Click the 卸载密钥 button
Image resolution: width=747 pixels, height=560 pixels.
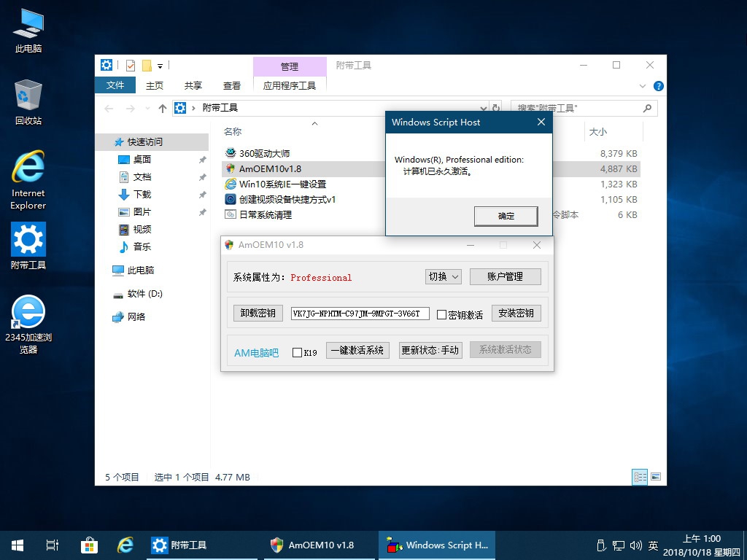pos(258,313)
